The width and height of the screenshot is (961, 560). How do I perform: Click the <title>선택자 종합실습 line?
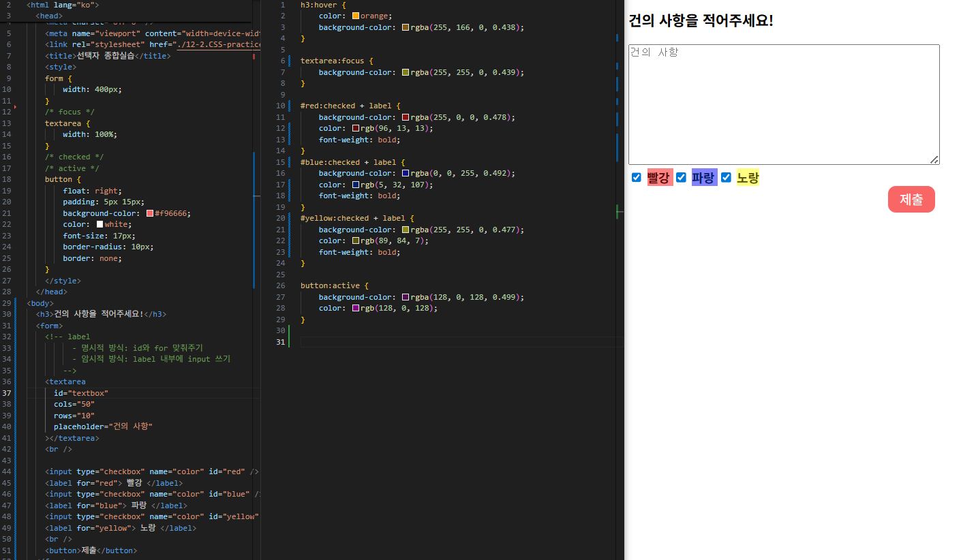tap(108, 56)
